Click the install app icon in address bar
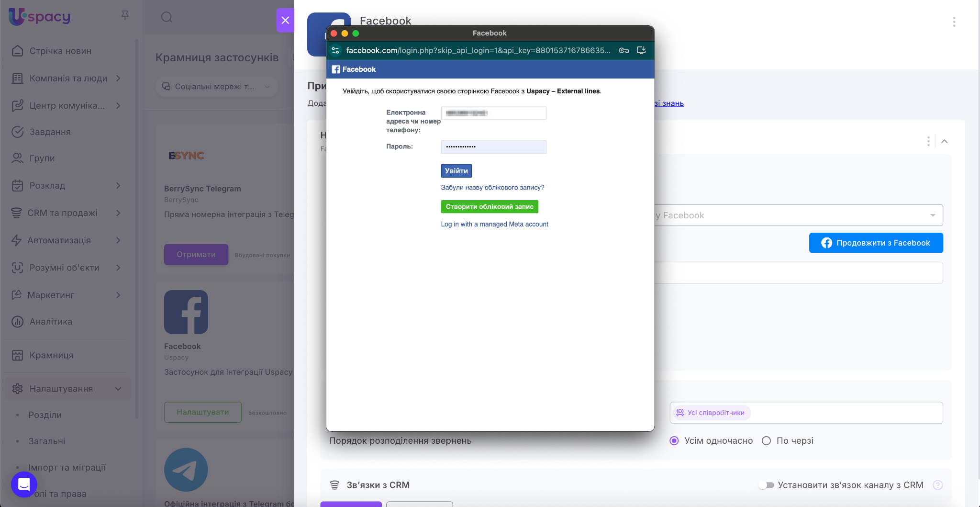This screenshot has height=507, width=980. [641, 50]
